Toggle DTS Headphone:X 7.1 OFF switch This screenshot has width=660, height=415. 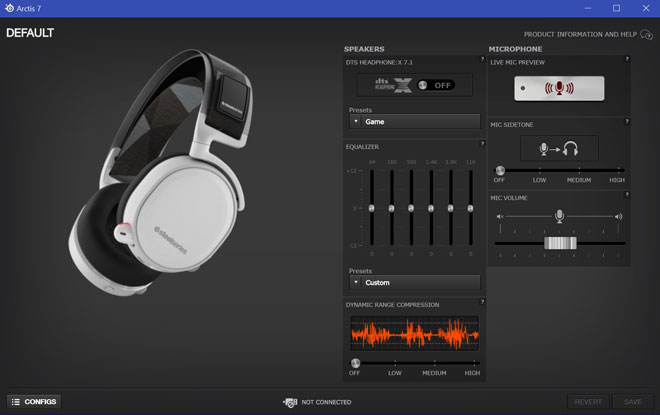click(436, 85)
